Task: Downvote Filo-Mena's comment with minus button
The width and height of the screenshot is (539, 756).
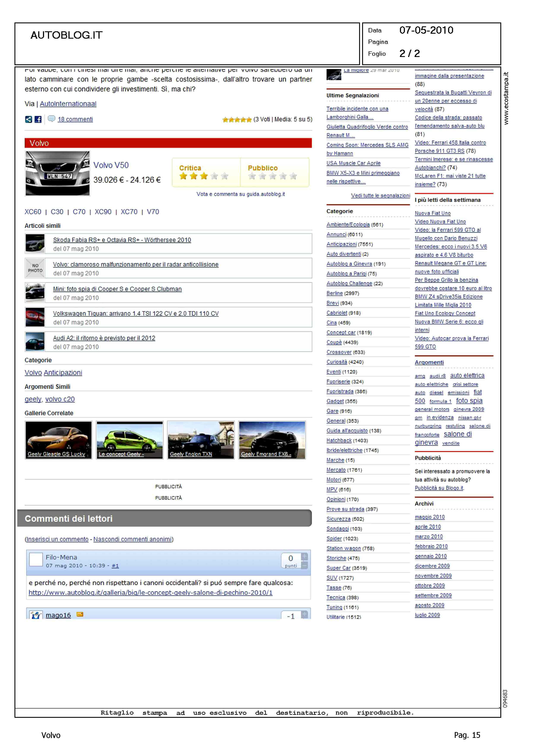Action: coord(304,565)
